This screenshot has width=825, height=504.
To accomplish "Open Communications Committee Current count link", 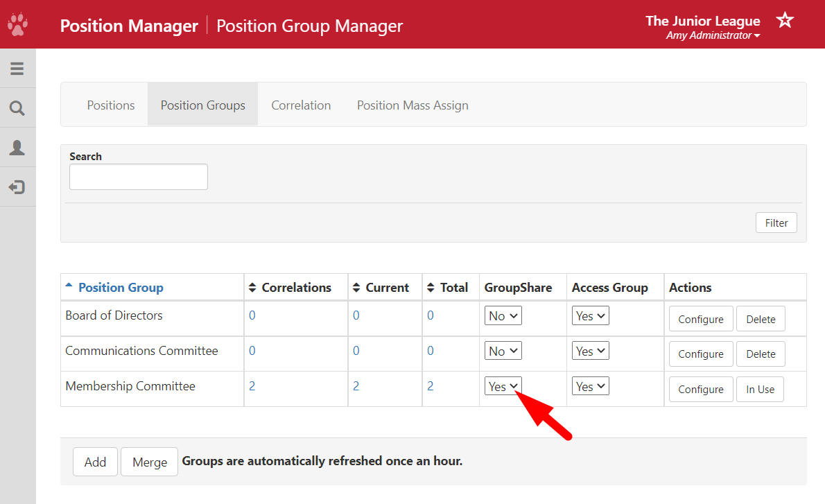I will pos(356,350).
